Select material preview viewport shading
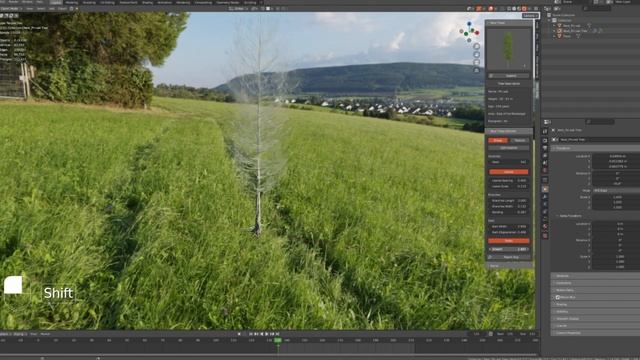This screenshot has width=640, height=360. tap(520, 9)
